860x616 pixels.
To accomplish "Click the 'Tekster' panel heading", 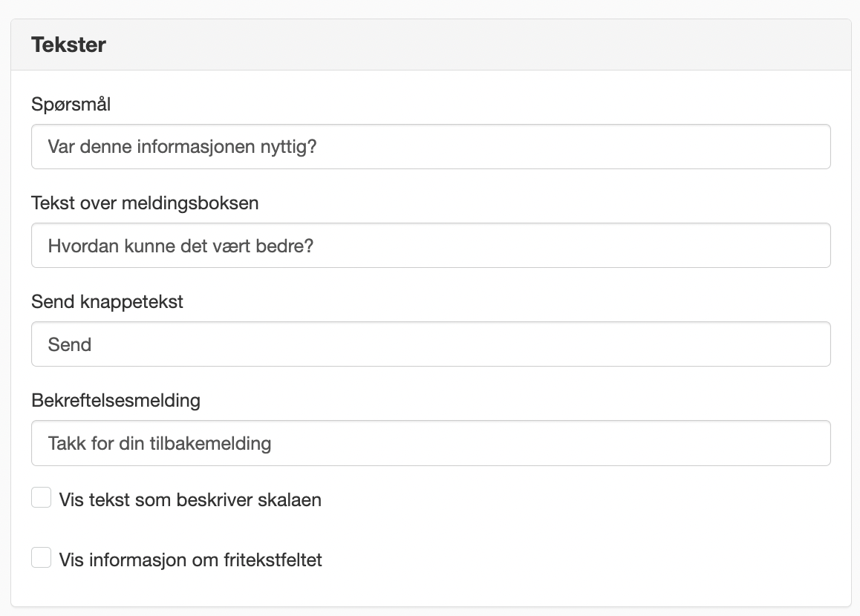I will click(x=68, y=45).
